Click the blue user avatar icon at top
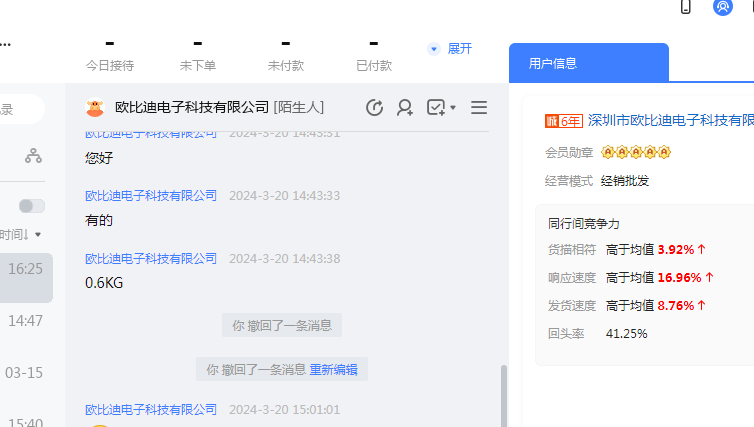This screenshot has height=427, width=754. 723,7
